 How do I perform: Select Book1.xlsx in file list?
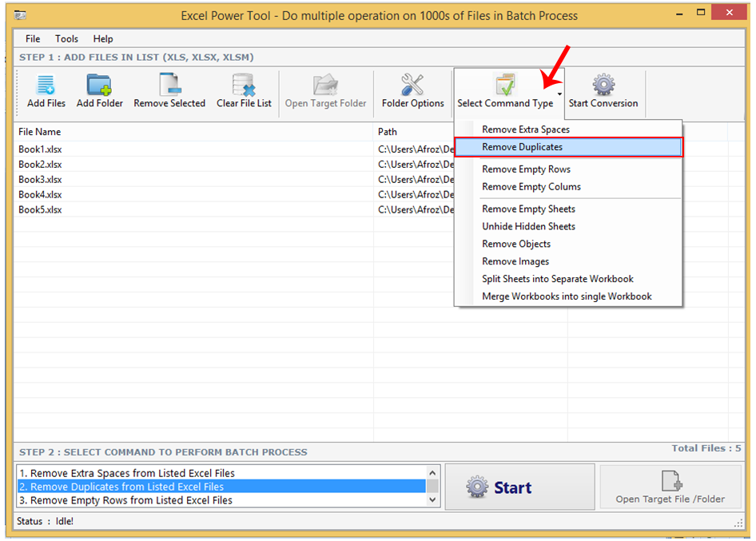pos(40,149)
